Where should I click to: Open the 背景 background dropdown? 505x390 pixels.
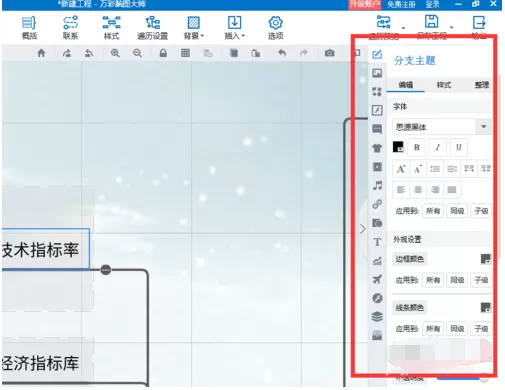194,28
